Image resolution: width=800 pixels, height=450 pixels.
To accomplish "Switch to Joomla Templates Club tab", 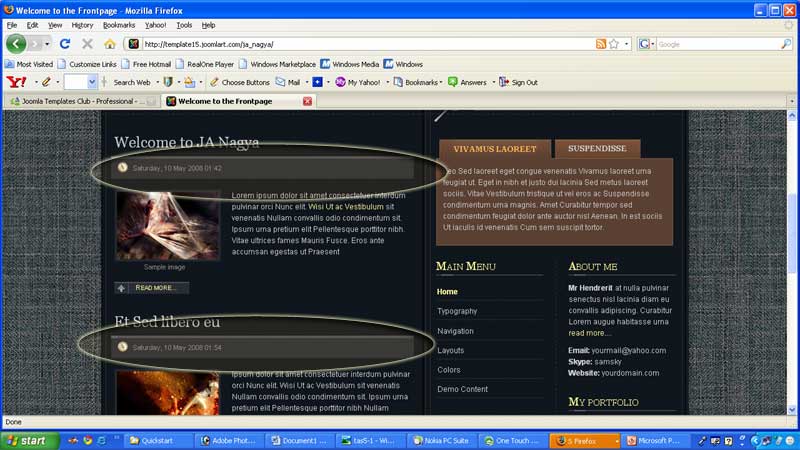I will point(82,101).
